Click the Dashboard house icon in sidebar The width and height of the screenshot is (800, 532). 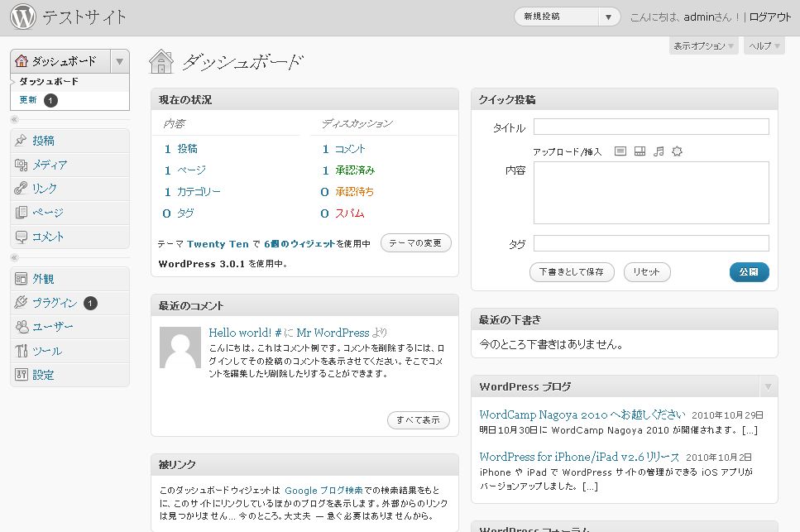22,61
